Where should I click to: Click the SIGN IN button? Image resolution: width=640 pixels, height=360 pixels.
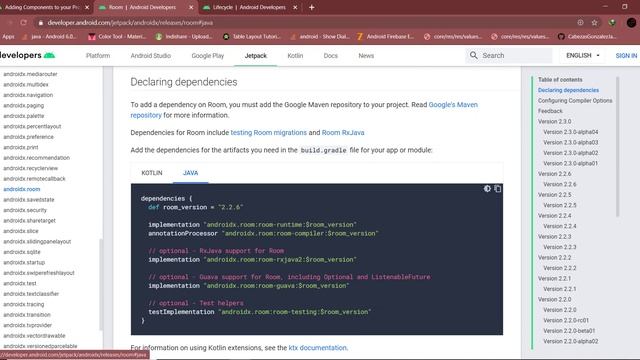626,56
